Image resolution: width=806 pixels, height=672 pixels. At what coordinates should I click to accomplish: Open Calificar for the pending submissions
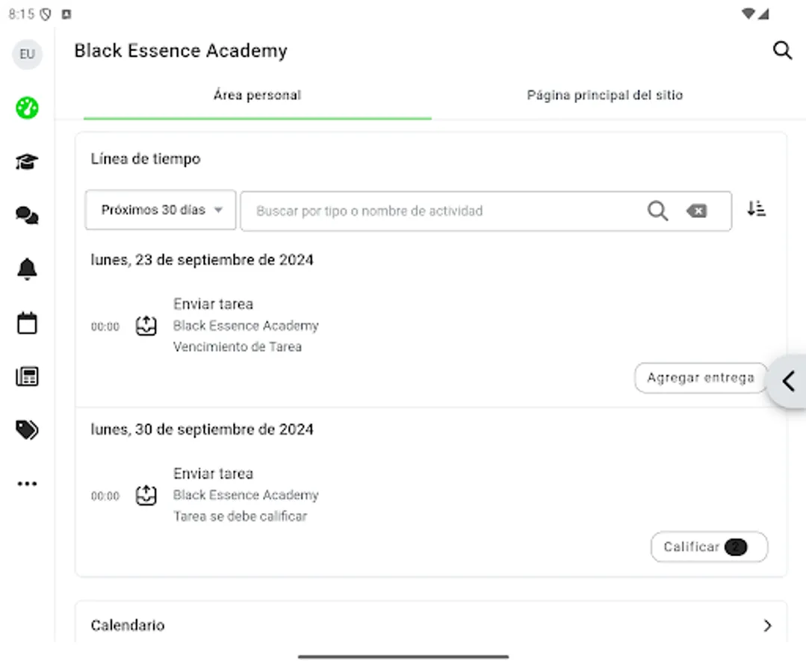click(x=708, y=547)
